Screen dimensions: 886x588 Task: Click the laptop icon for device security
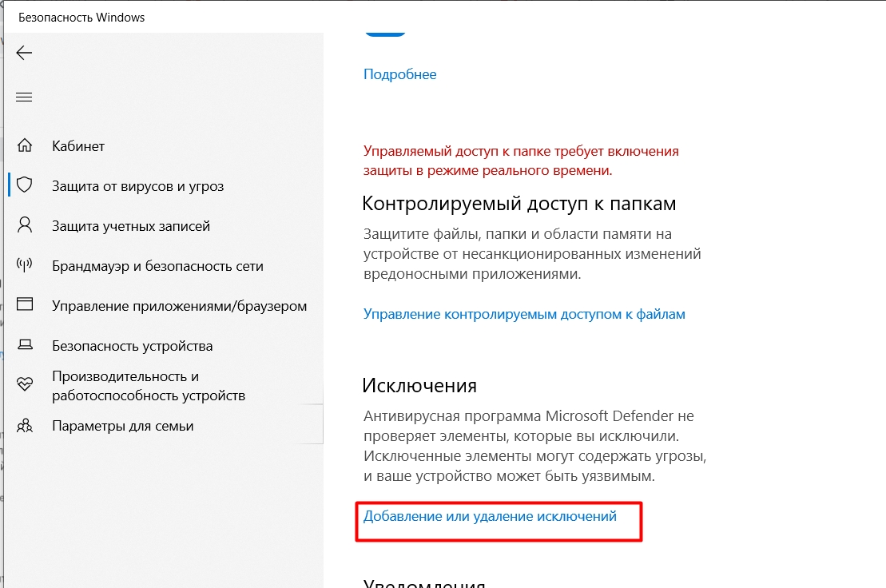coord(24,344)
